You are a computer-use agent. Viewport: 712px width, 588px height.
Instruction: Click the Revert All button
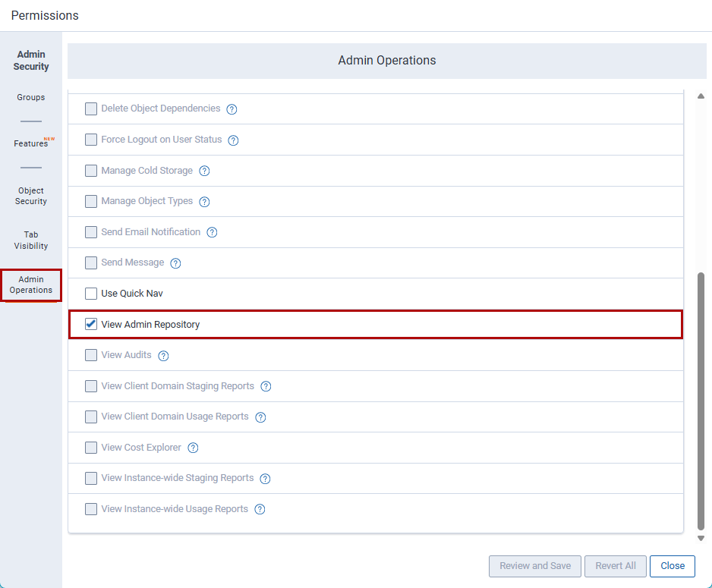pos(616,566)
